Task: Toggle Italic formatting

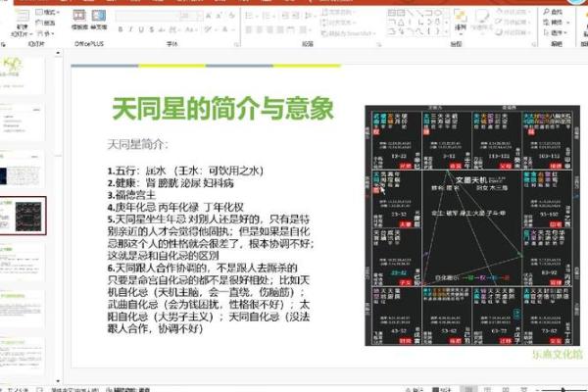Action: point(130,29)
